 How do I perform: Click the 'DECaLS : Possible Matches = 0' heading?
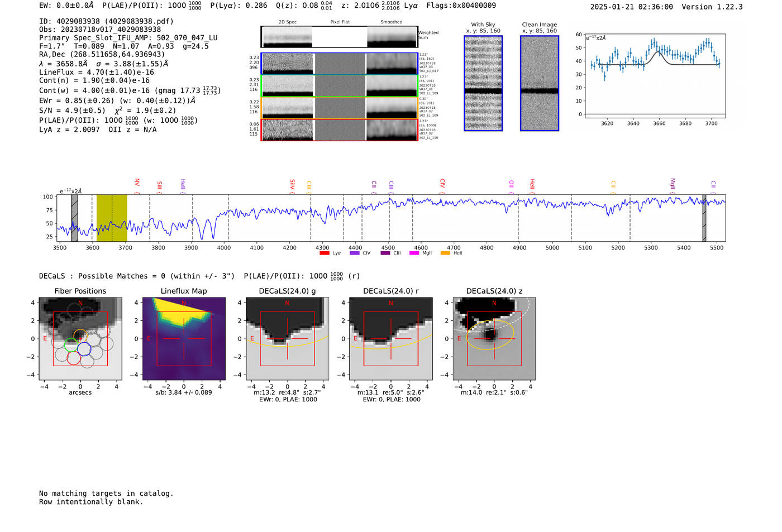point(102,276)
